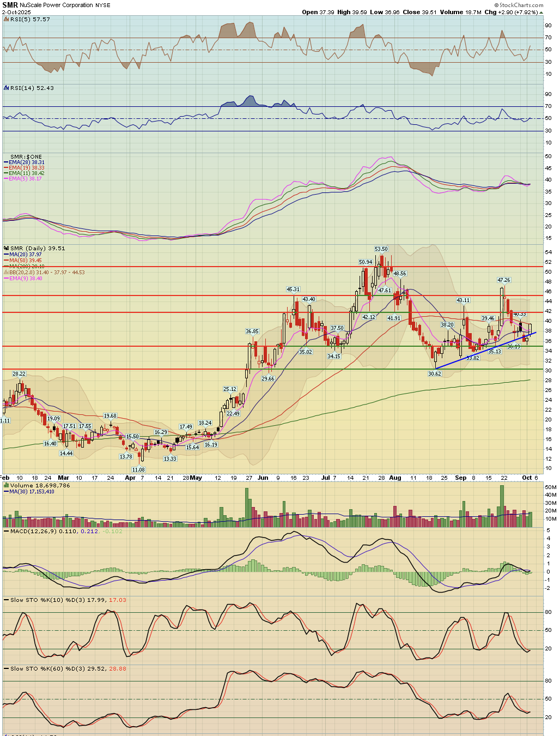Click the 47.26 September high label
Screen dimensions: 560x736
[x=504, y=280]
